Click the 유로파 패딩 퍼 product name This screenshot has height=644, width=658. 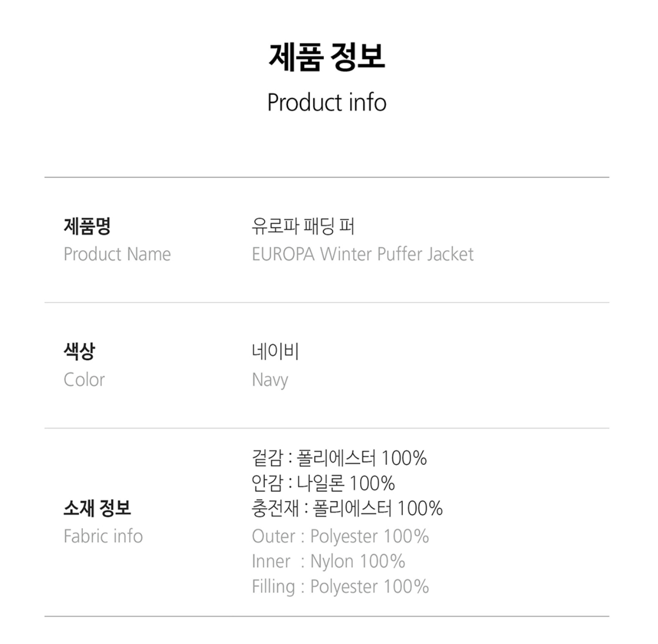pyautogui.click(x=303, y=226)
